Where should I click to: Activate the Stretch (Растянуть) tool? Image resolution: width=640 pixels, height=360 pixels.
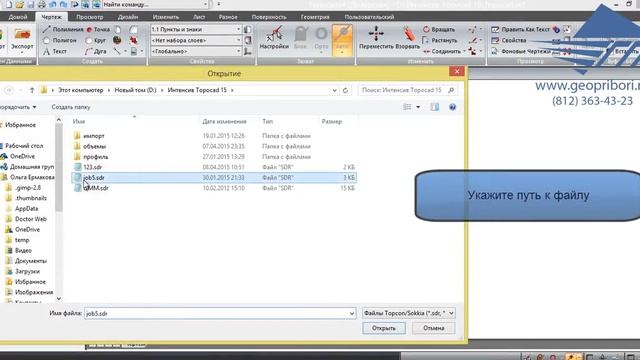pos(440,40)
